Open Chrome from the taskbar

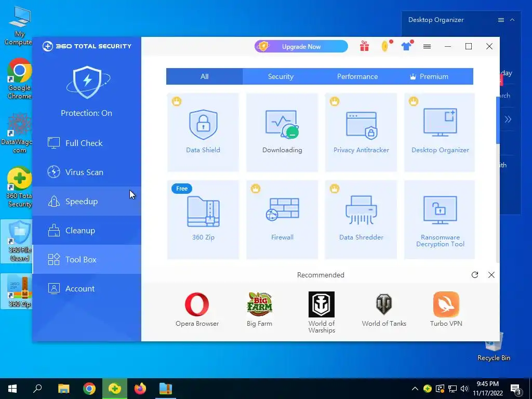tap(89, 389)
